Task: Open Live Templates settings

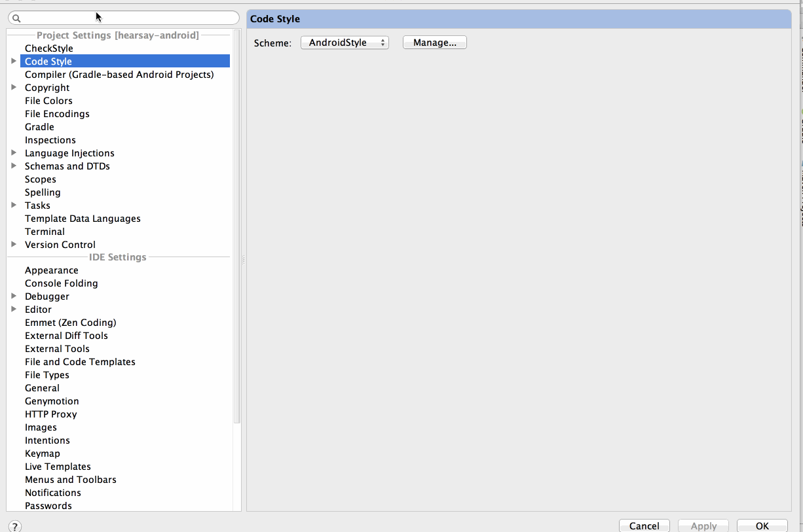Action: (58, 467)
